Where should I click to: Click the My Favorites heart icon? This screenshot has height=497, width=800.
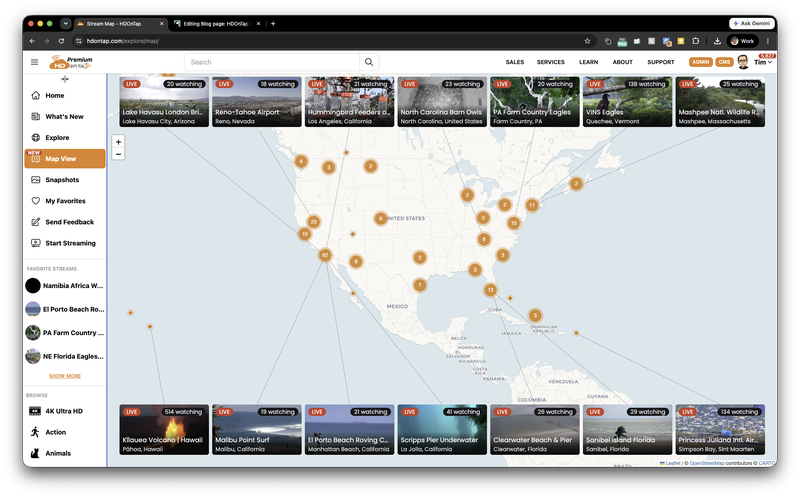coord(36,201)
